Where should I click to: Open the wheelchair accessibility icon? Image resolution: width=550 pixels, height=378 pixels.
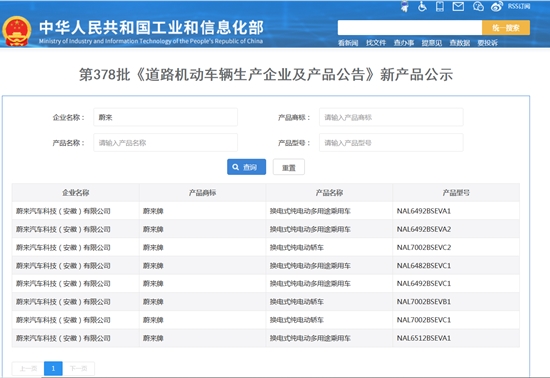coord(422,6)
